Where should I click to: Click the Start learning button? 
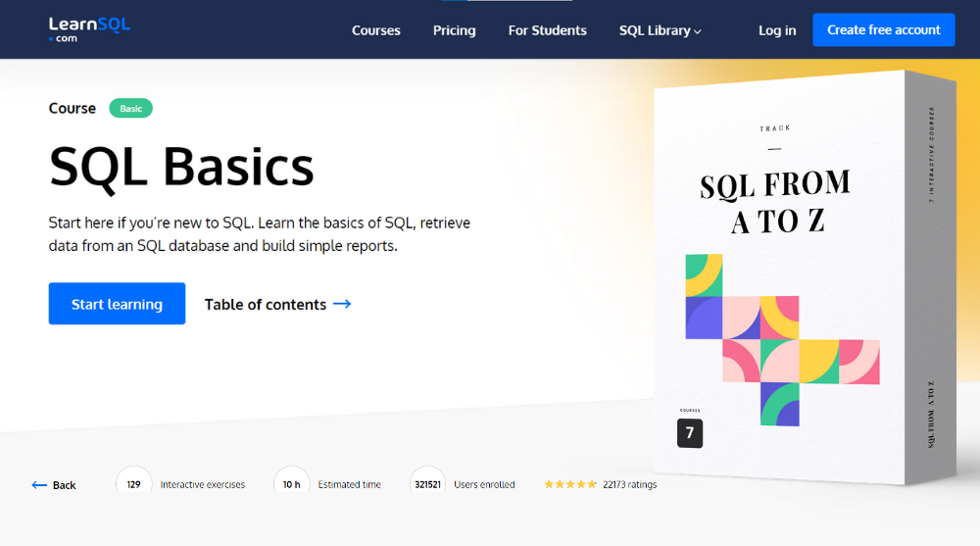117,303
